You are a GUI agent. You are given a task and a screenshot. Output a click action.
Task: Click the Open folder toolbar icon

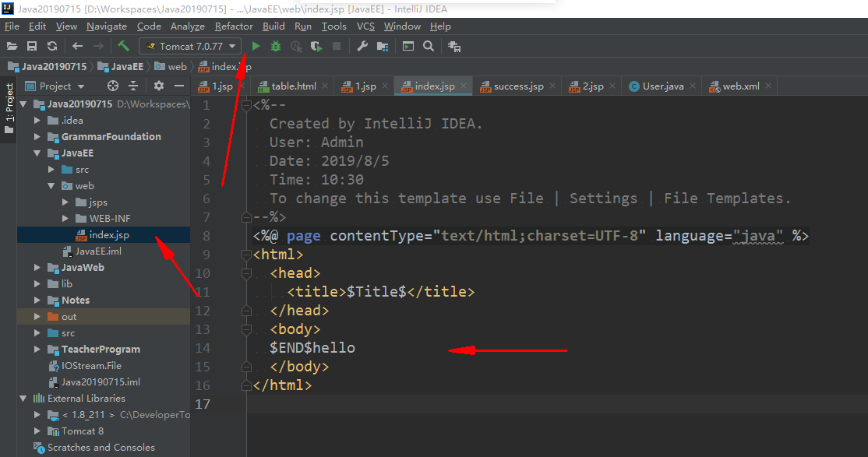pos(12,47)
